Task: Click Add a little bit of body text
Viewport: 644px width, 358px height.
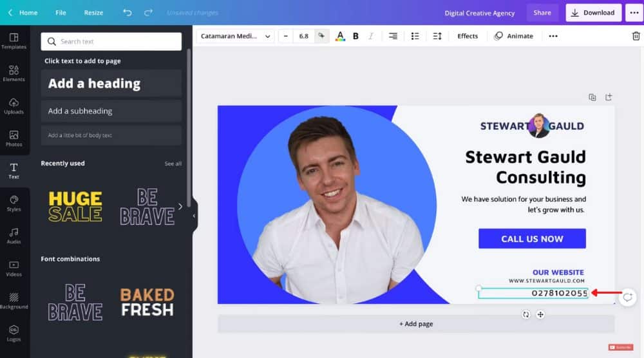Action: click(x=111, y=135)
